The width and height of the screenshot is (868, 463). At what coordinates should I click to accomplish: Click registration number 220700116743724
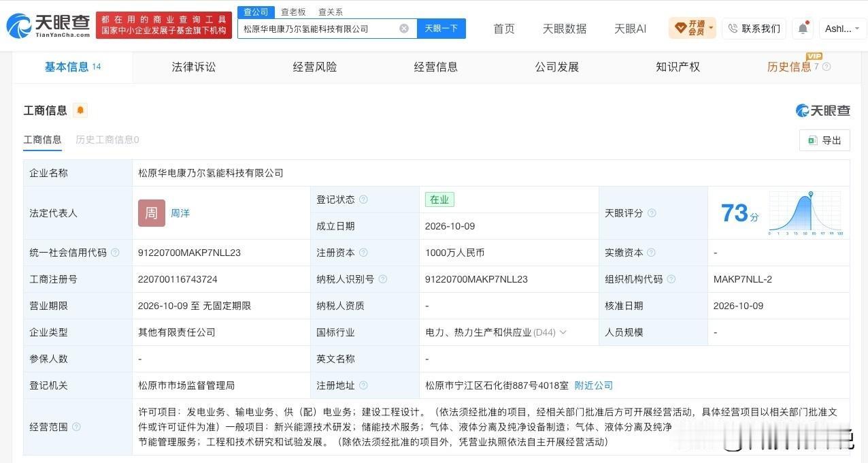pyautogui.click(x=178, y=279)
